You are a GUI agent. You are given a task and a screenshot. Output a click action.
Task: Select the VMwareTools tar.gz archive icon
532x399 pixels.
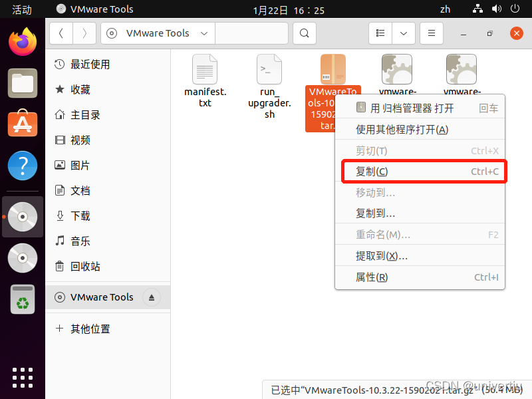click(333, 69)
